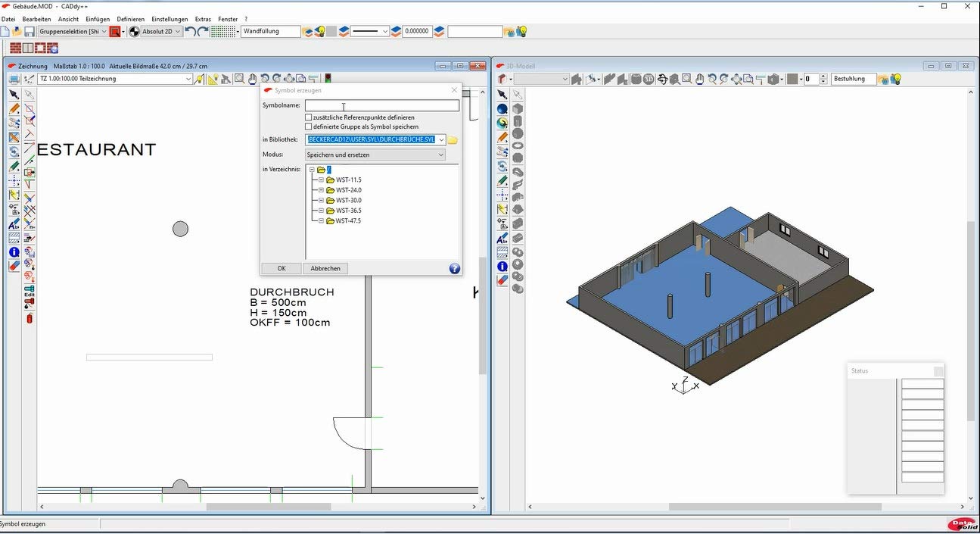980x534 pixels.
Task: Collapse the WST-11.5 tree node
Action: (321, 180)
